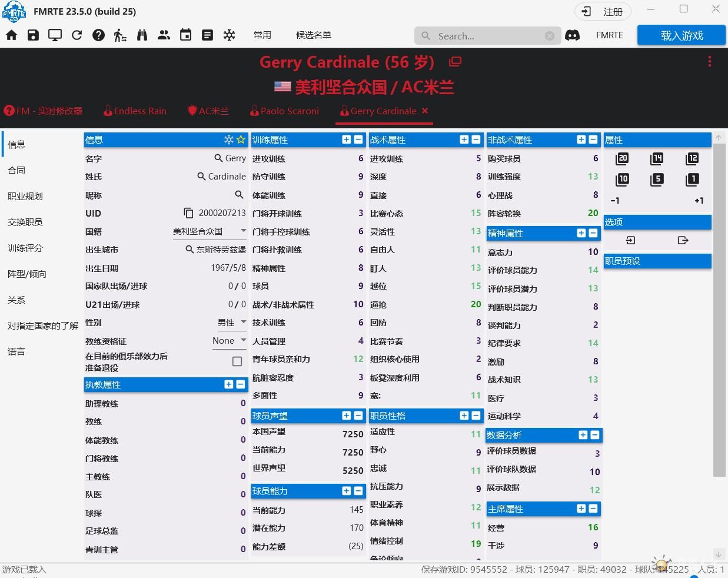Image resolution: width=728 pixels, height=578 pixels.
Task: Select 职业规划 in left sidebar
Action: tap(25, 196)
